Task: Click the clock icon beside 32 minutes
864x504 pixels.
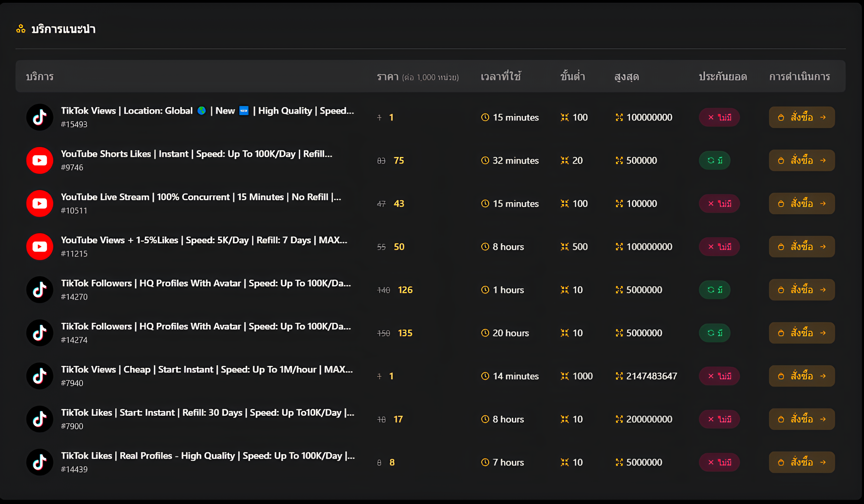Action: [x=485, y=161]
